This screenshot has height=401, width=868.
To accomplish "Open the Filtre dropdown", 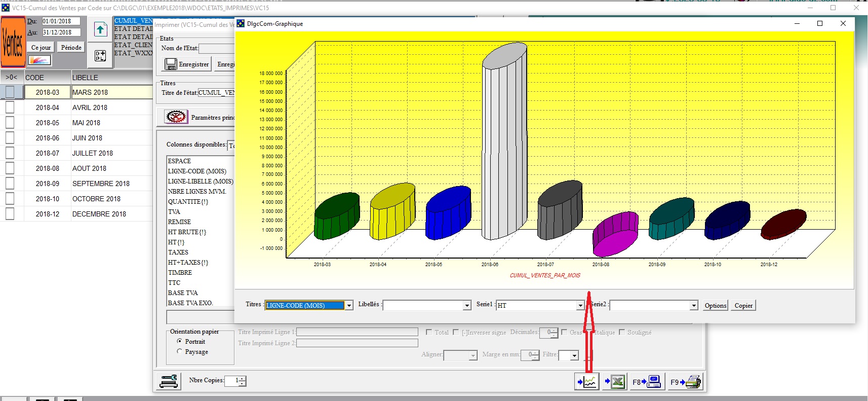I will pos(574,355).
